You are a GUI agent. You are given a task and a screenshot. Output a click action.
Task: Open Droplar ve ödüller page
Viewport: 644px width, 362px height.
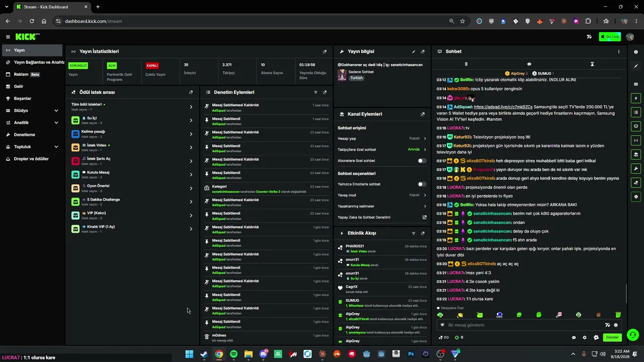coord(32,159)
